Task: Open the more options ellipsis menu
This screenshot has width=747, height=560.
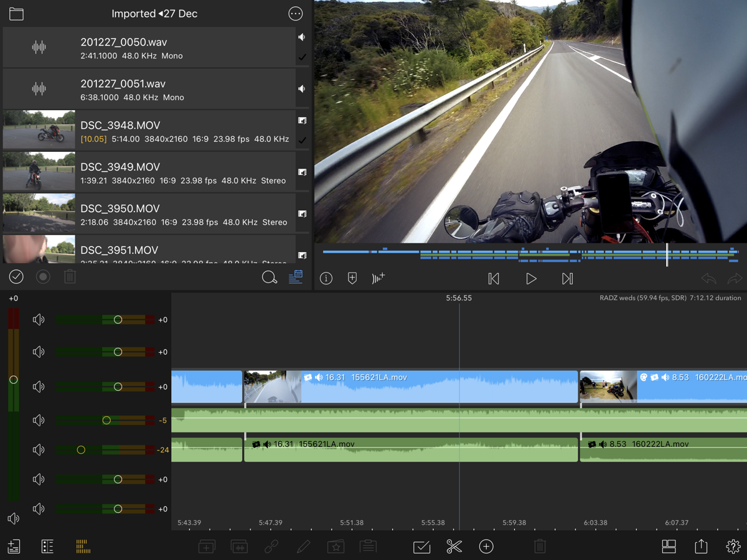Action: point(296,14)
